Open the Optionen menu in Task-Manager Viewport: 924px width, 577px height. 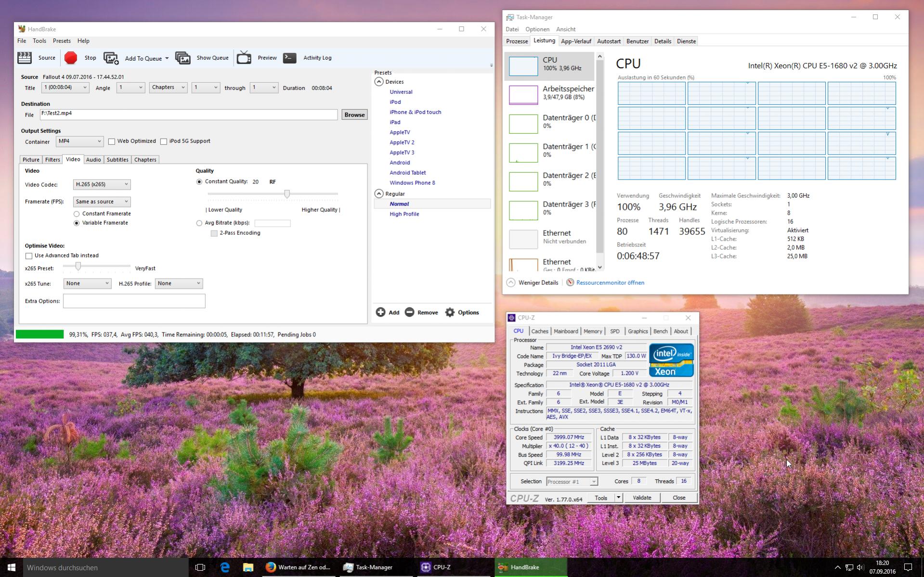(537, 29)
